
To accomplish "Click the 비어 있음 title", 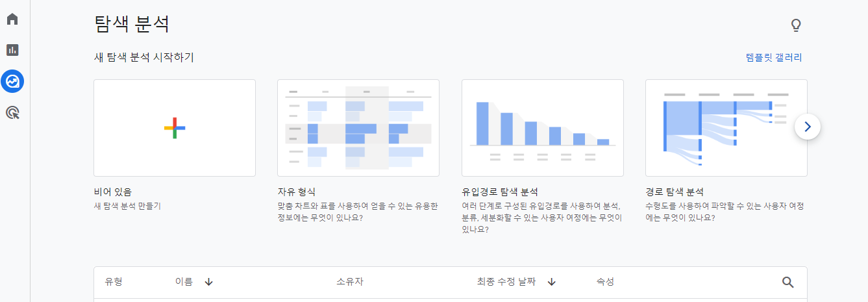I will click(113, 192).
